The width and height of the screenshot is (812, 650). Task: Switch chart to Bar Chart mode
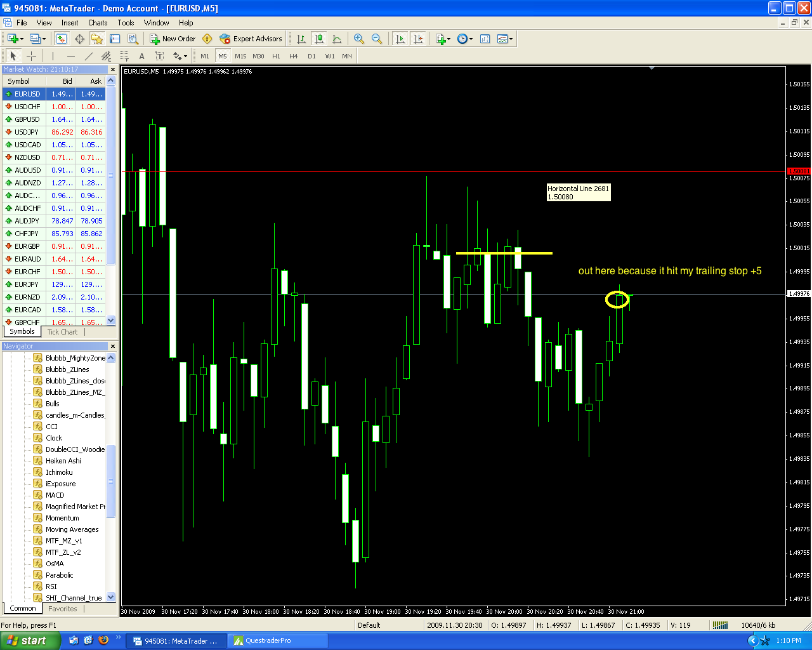(301, 39)
